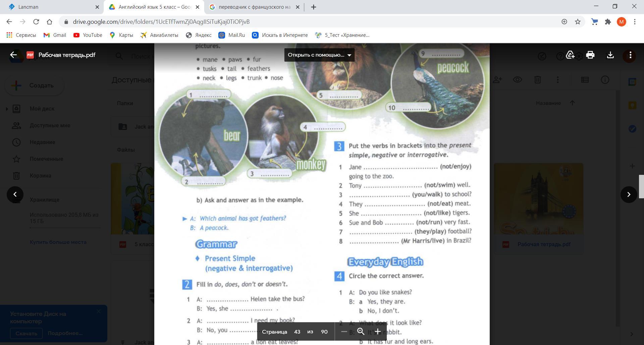
Task: Show details info icon
Action: coord(605,80)
